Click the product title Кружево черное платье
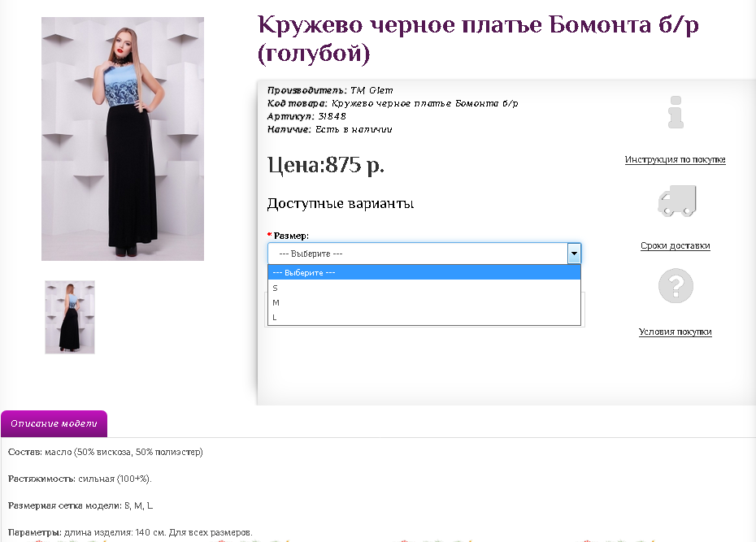The width and height of the screenshot is (756, 542). coord(478,38)
